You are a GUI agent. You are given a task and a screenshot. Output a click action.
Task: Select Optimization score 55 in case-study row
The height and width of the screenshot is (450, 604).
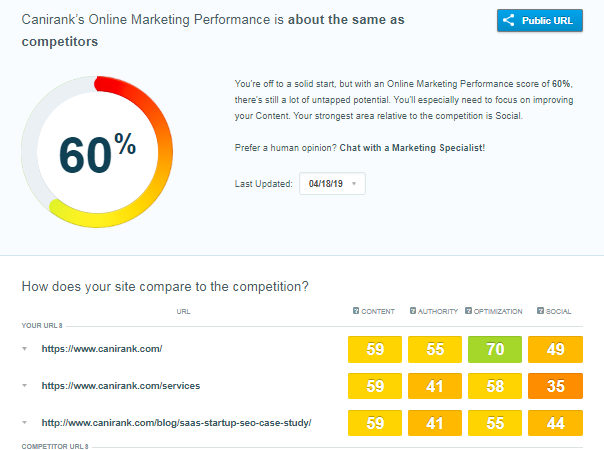[x=495, y=423]
